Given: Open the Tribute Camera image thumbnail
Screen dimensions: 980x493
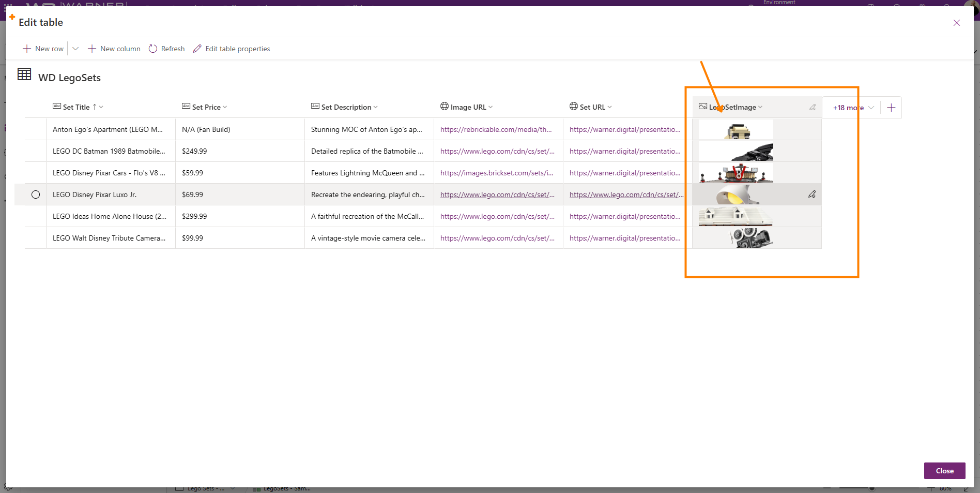Looking at the screenshot, I should point(736,238).
